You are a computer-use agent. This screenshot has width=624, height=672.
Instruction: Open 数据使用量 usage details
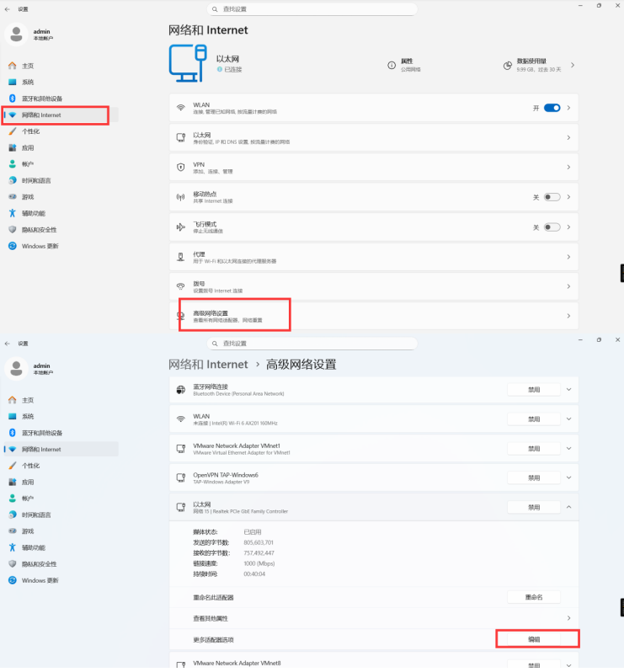pyautogui.click(x=539, y=65)
